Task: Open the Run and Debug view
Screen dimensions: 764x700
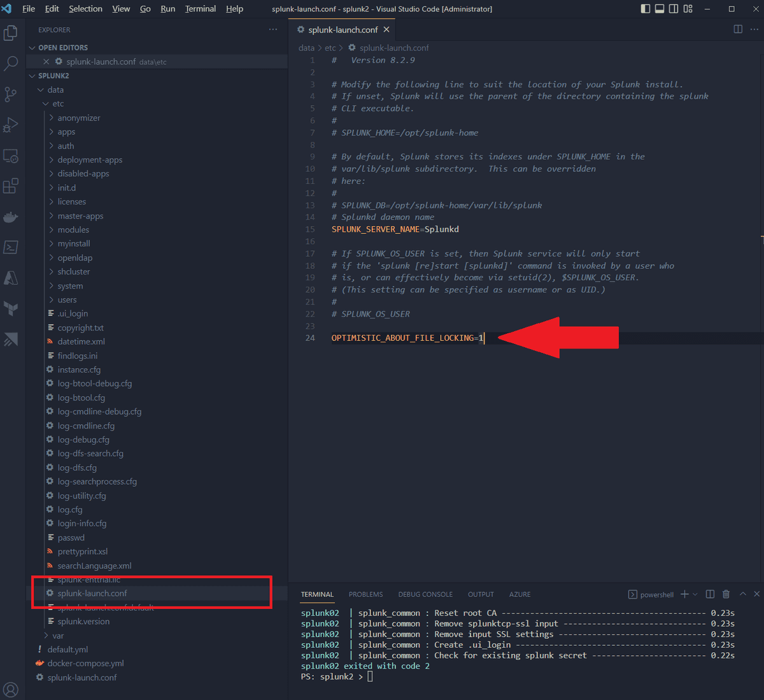Action: (10, 125)
